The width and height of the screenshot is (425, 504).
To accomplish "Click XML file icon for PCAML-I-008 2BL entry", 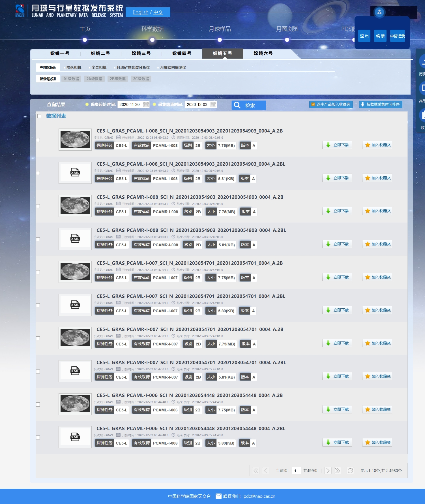I will click(x=75, y=173).
